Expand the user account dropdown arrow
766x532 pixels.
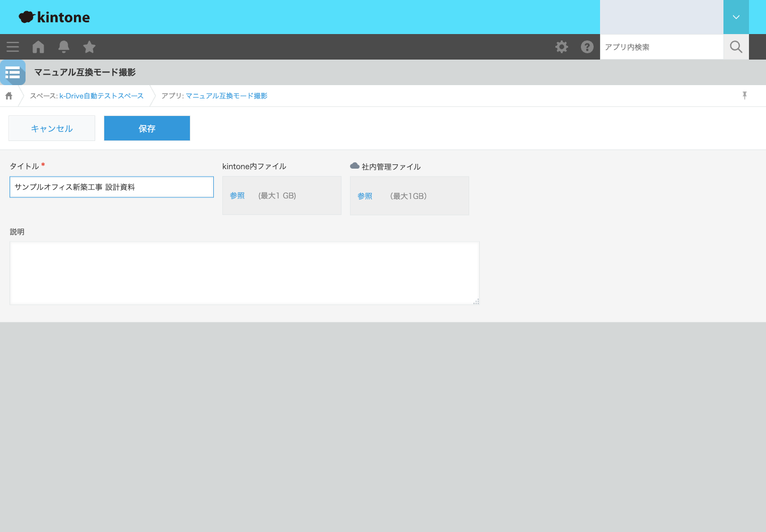736,17
